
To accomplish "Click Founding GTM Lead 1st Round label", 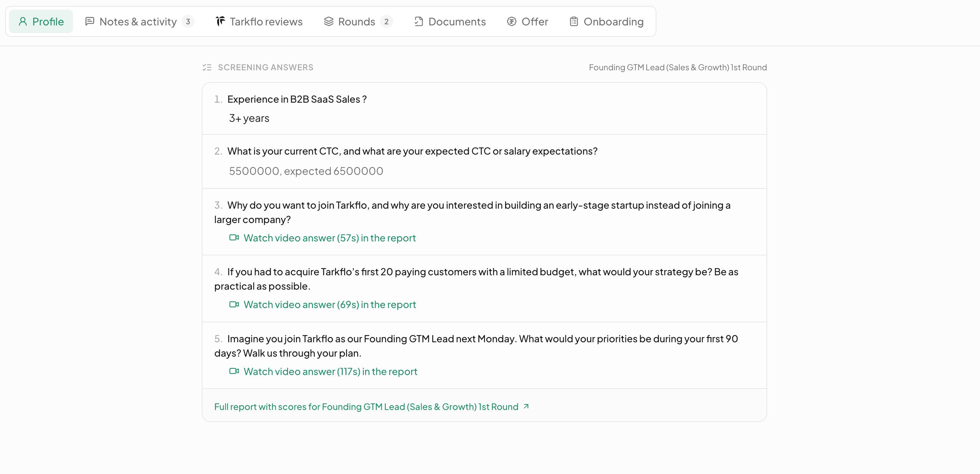I will (678, 67).
